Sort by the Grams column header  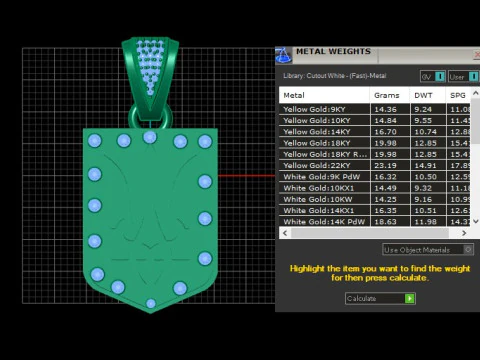click(x=390, y=95)
